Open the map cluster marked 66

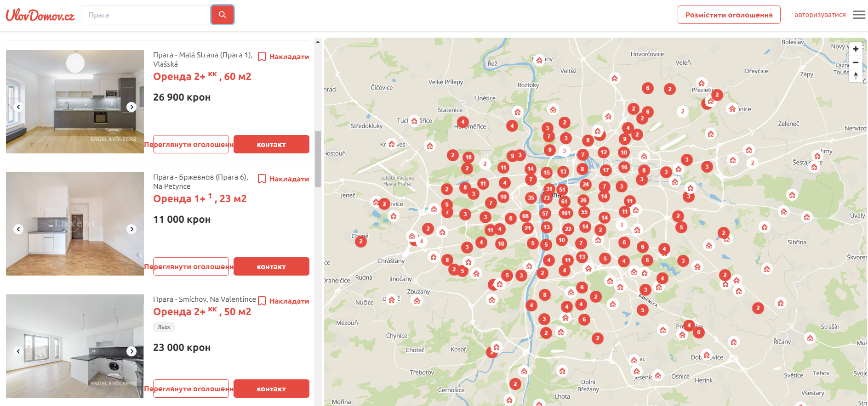coord(525,216)
